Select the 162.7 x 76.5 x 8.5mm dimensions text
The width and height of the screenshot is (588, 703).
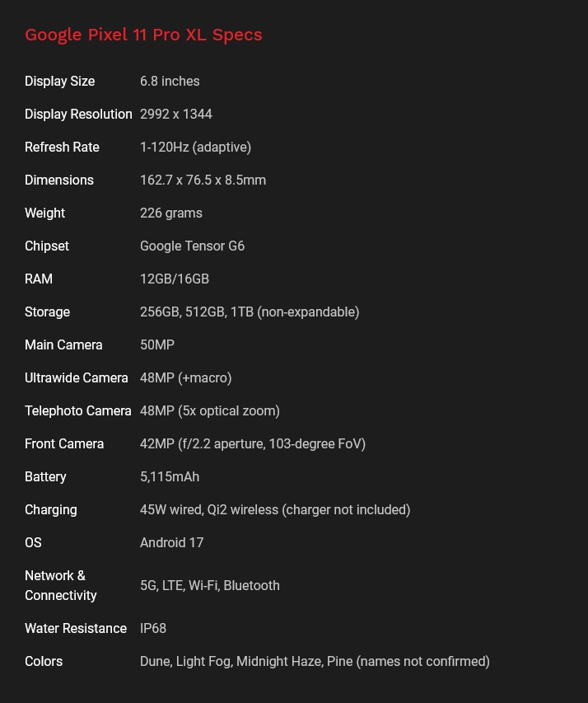(203, 180)
